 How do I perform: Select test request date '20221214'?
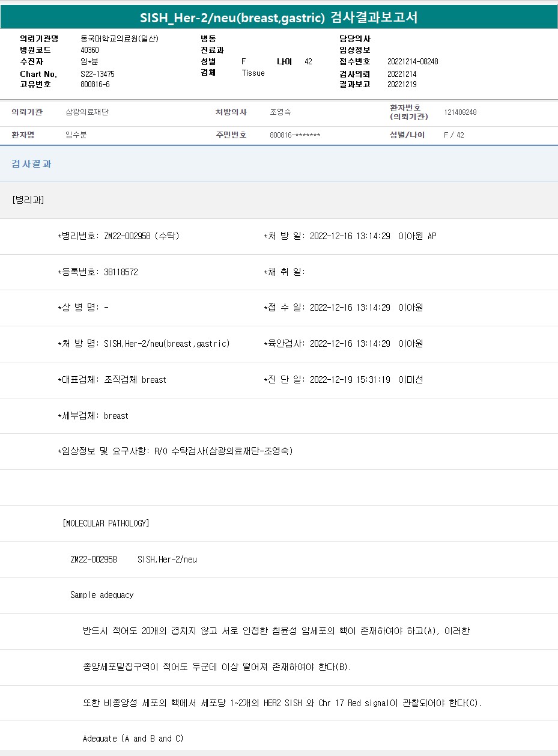(402, 74)
